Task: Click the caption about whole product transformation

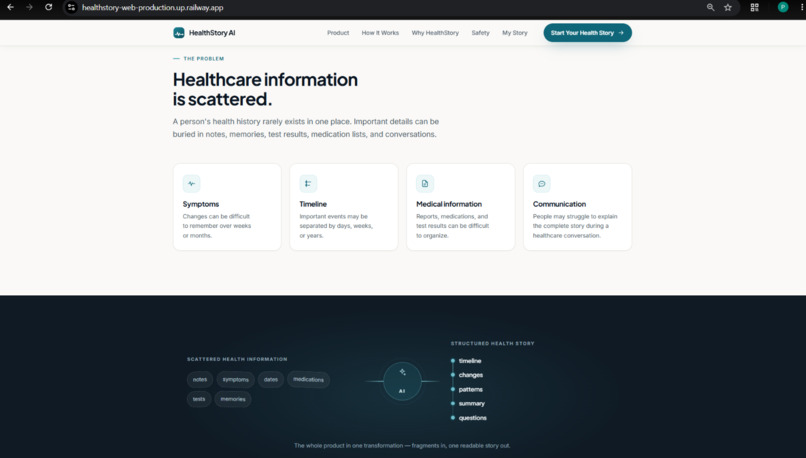Action: point(402,446)
